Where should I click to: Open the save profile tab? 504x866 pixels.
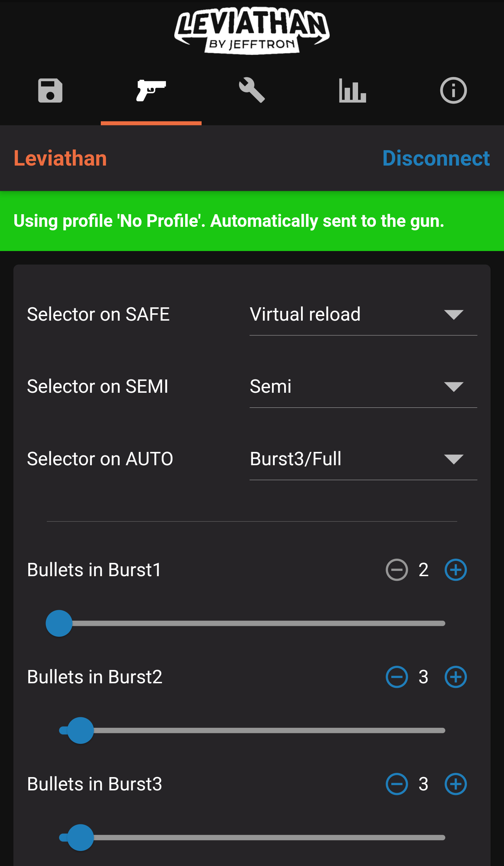point(50,91)
